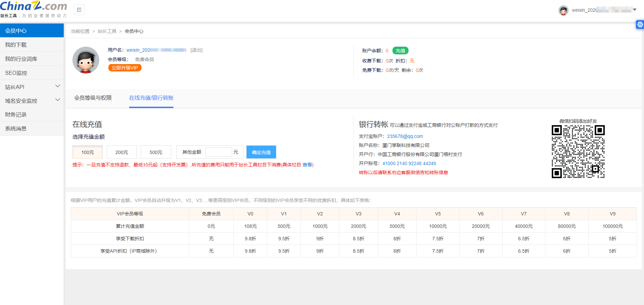Image resolution: width=644 pixels, height=305 pixels.
Task: Click the 其他金额 input field
Action: (x=219, y=152)
